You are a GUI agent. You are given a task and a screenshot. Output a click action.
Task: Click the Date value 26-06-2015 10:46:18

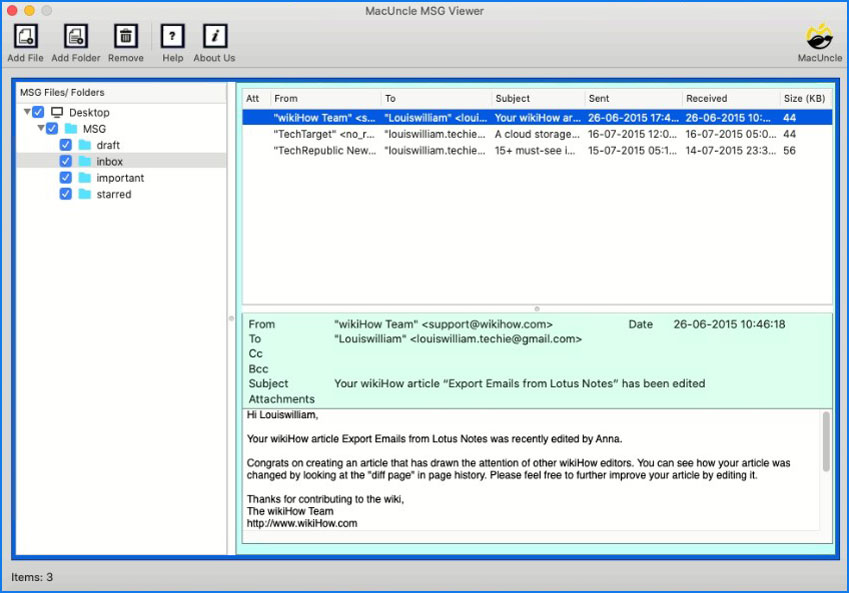click(x=729, y=324)
